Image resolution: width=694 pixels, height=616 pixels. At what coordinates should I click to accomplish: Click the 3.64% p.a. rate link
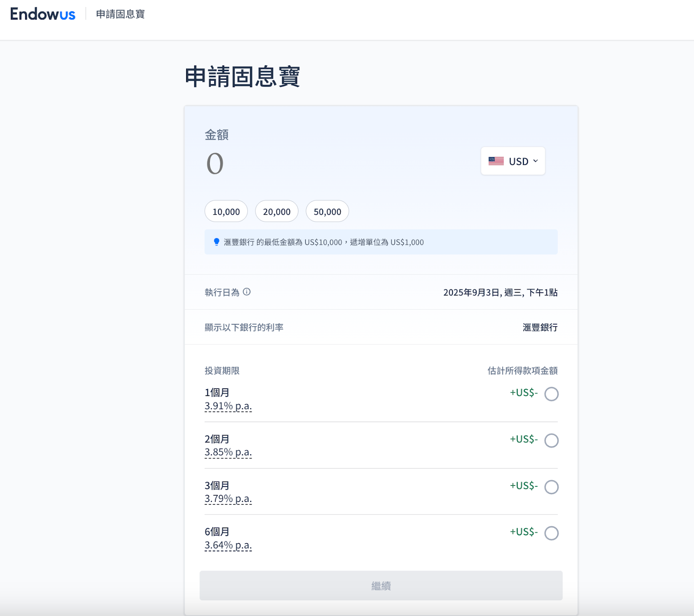[x=228, y=545]
